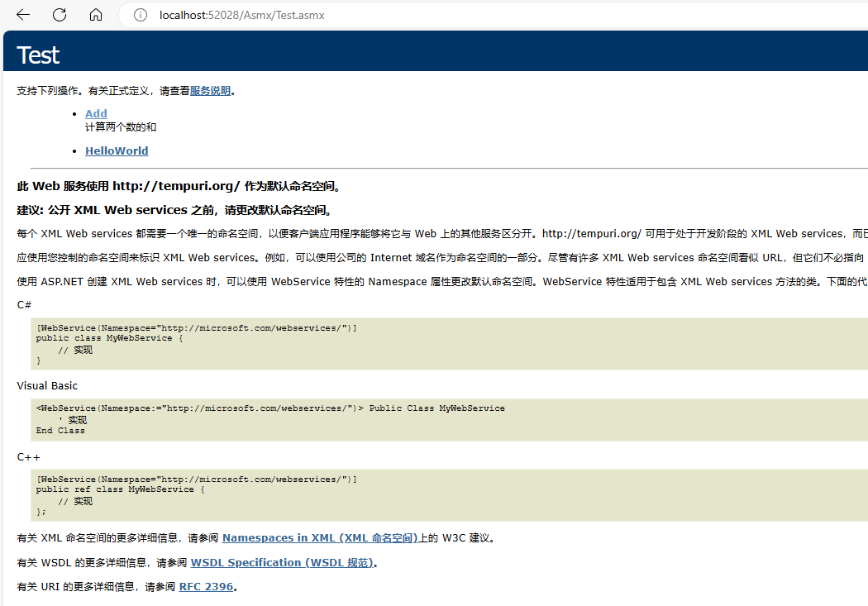Open the Add operation link
868x606 pixels.
pyautogui.click(x=96, y=113)
